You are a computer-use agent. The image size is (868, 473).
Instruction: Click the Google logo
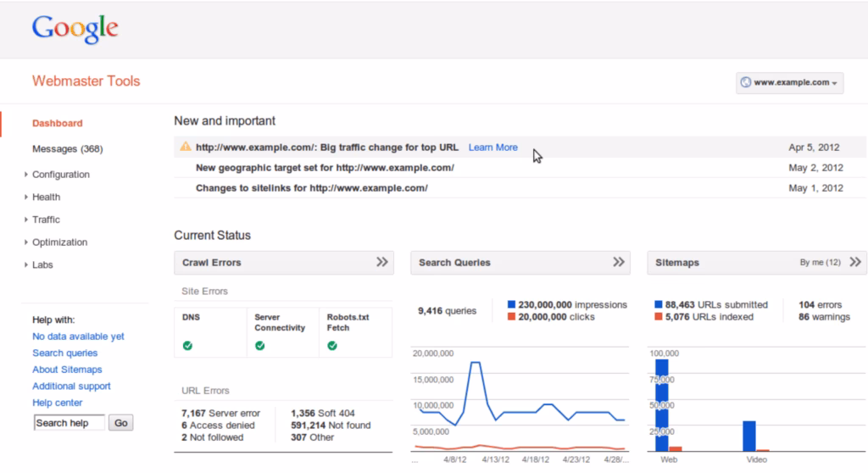point(75,29)
